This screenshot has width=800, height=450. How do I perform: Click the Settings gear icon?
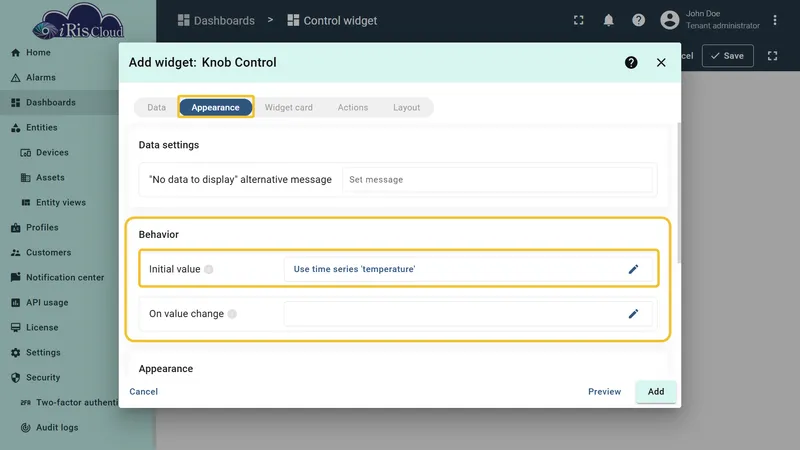click(x=15, y=353)
